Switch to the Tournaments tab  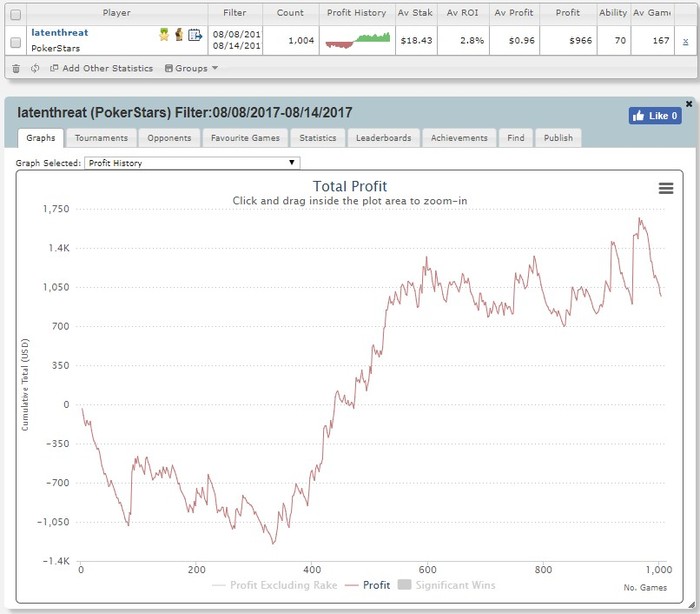pyautogui.click(x=101, y=138)
